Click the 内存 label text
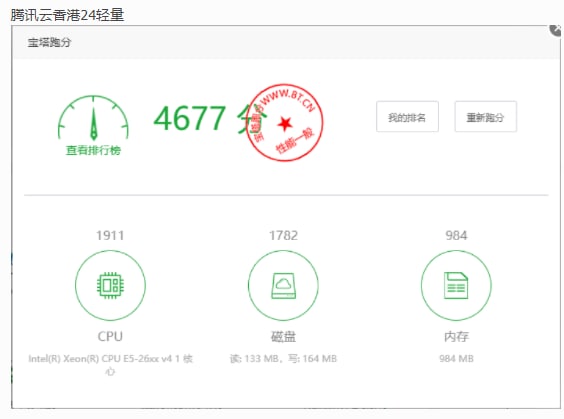The height and width of the screenshot is (419, 564). (x=456, y=337)
